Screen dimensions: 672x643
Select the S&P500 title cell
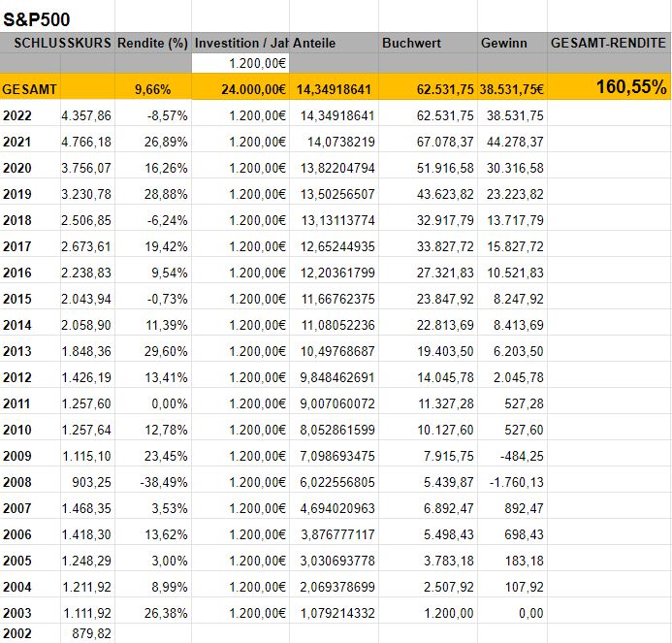point(37,19)
